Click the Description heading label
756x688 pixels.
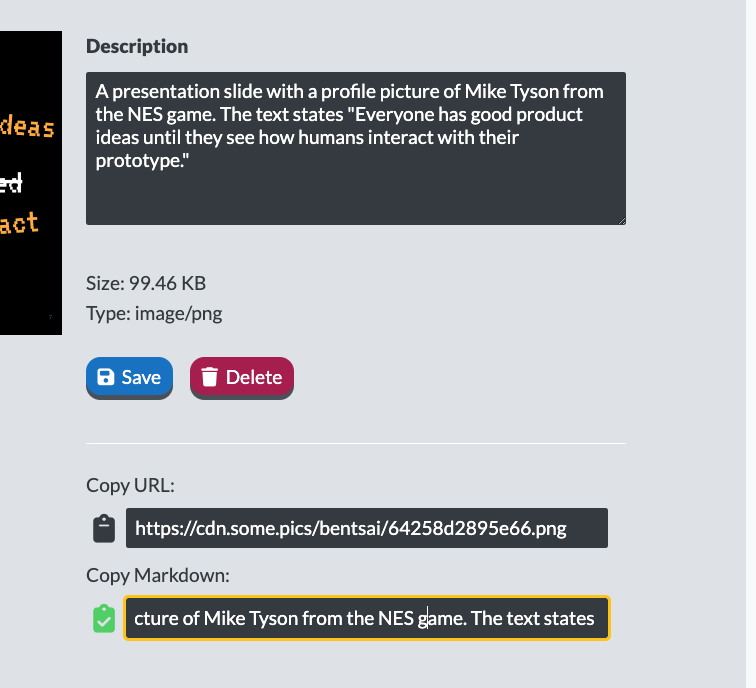click(137, 46)
